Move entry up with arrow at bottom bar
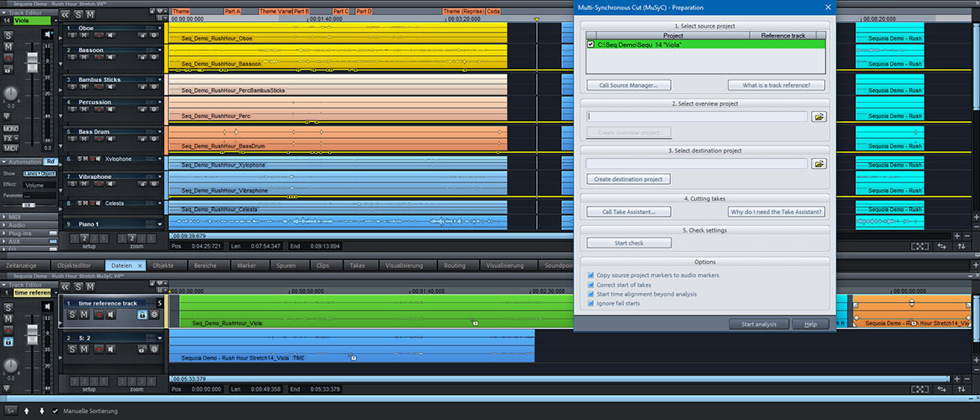980x420 pixels. point(26,411)
